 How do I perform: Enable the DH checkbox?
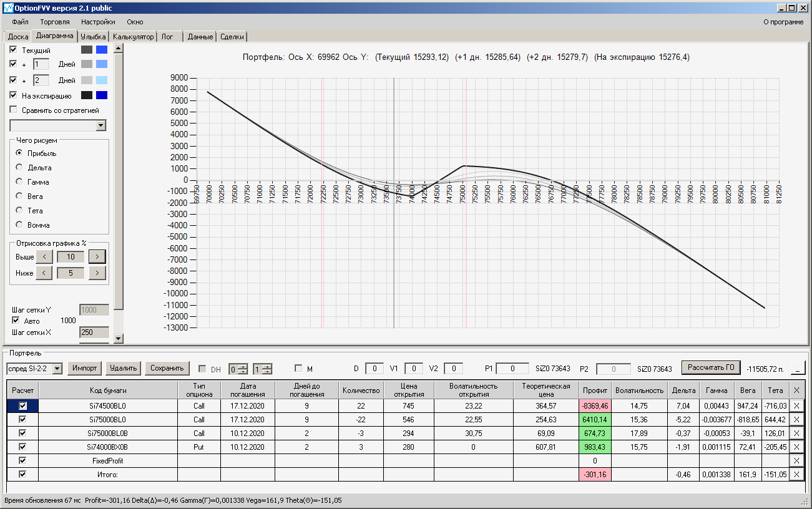[202, 369]
